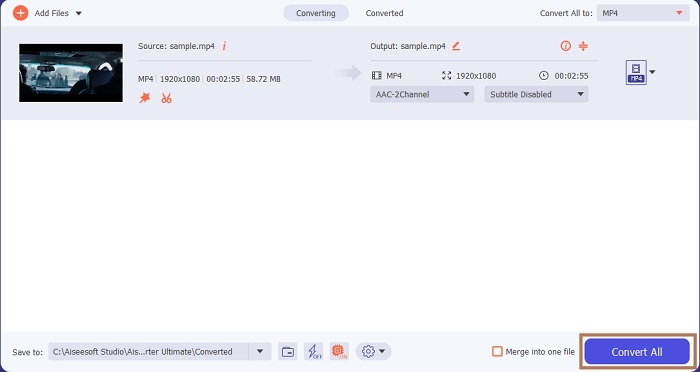Click the Output: sample.mp4 text

[408, 46]
